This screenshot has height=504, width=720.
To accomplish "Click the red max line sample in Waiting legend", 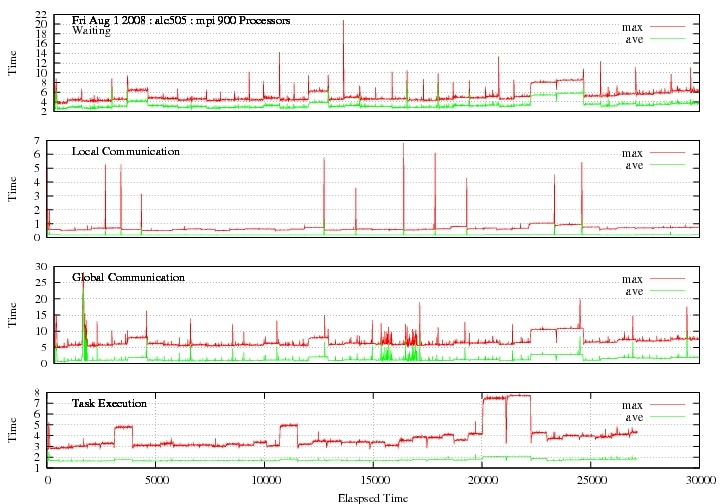I will click(x=667, y=27).
